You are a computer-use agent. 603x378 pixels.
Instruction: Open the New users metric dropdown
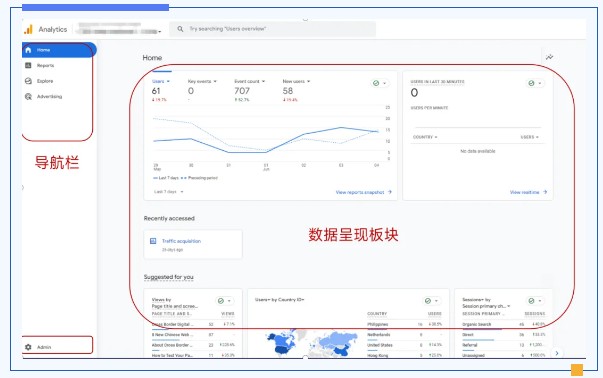(296, 82)
